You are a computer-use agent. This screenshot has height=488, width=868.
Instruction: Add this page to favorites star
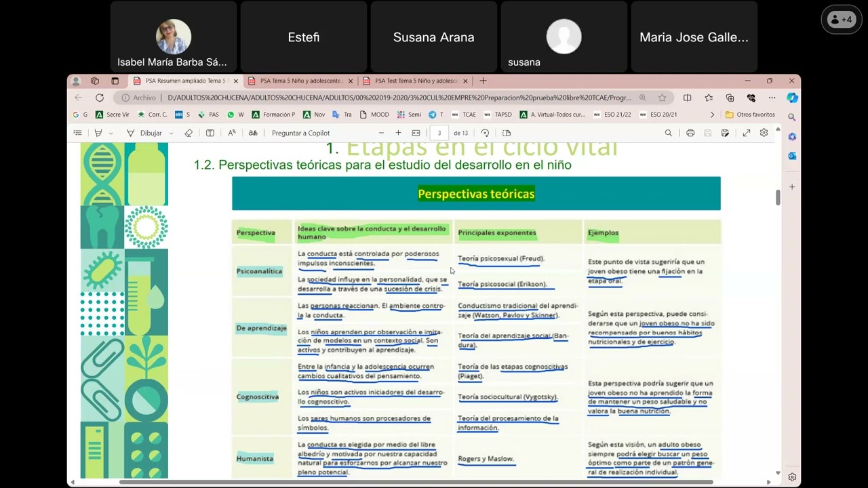(662, 98)
